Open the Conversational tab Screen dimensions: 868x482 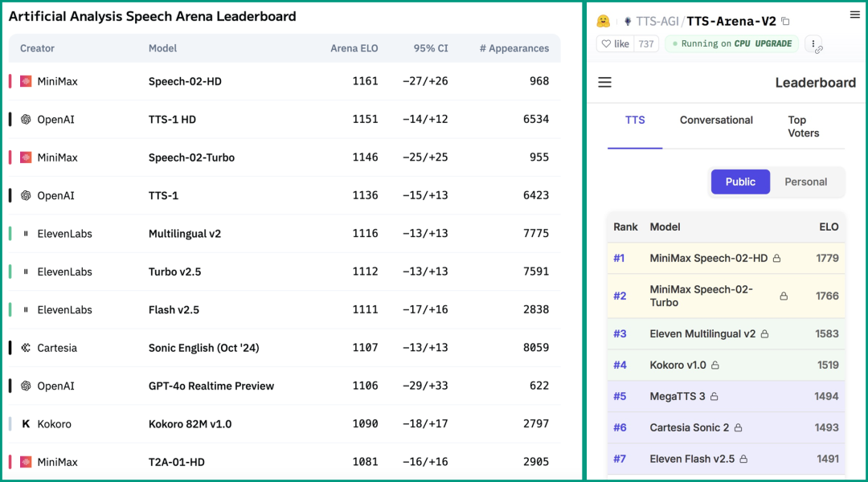coord(716,120)
